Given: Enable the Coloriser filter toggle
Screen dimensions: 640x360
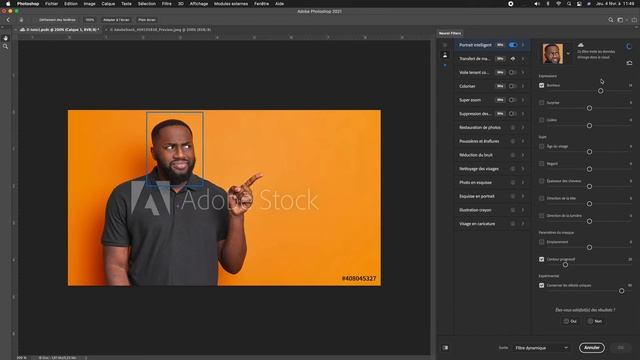Looking at the screenshot, I should coord(513,86).
